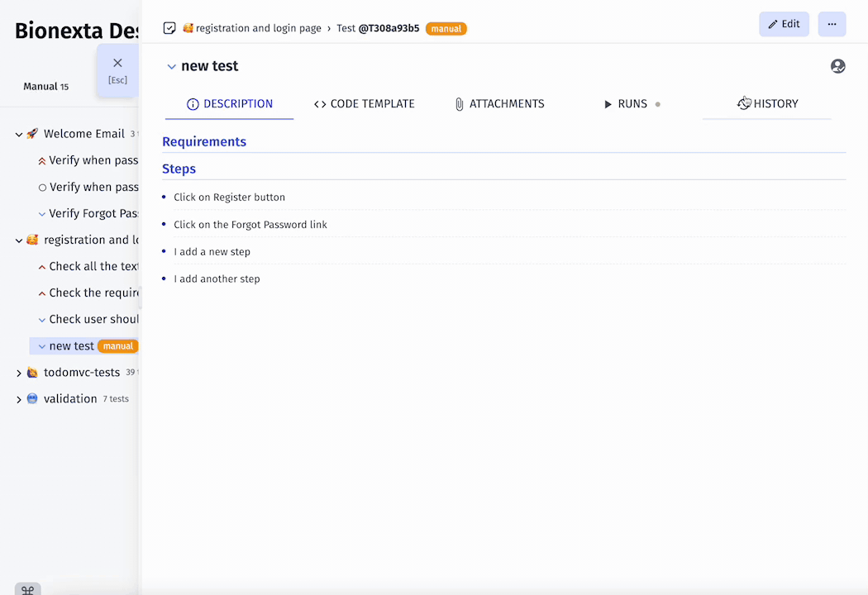Click the priority icon beside Verify Forgot Pas
Image resolution: width=868 pixels, height=595 pixels.
tap(42, 214)
